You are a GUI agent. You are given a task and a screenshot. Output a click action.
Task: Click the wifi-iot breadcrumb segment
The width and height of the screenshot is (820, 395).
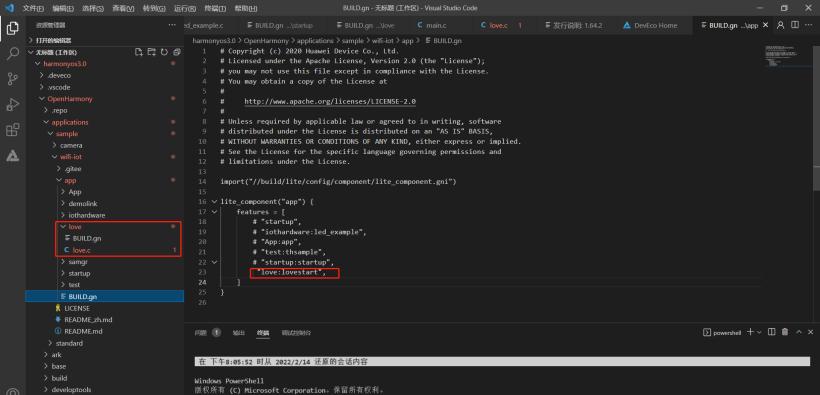(x=384, y=40)
